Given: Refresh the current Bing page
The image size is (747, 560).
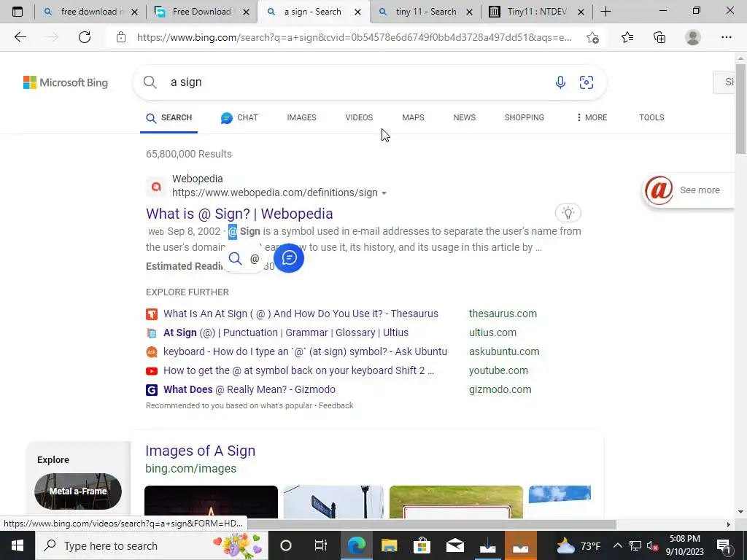Looking at the screenshot, I should pyautogui.click(x=85, y=37).
